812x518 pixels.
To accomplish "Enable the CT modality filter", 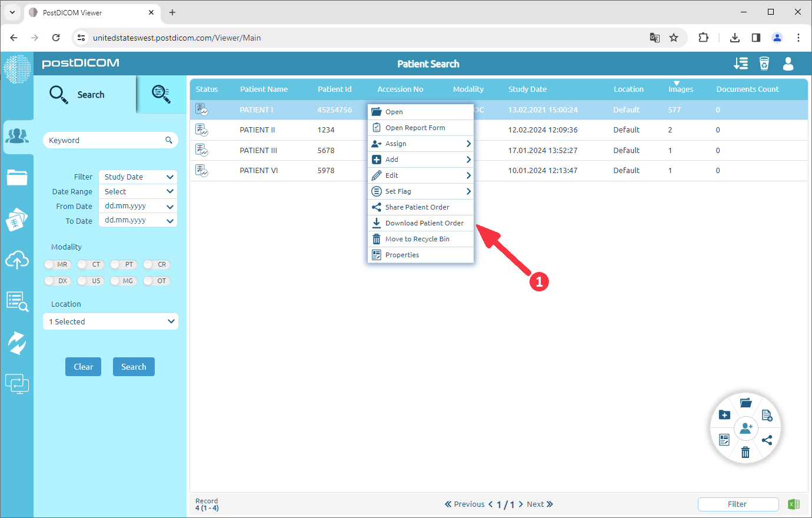I will (90, 264).
